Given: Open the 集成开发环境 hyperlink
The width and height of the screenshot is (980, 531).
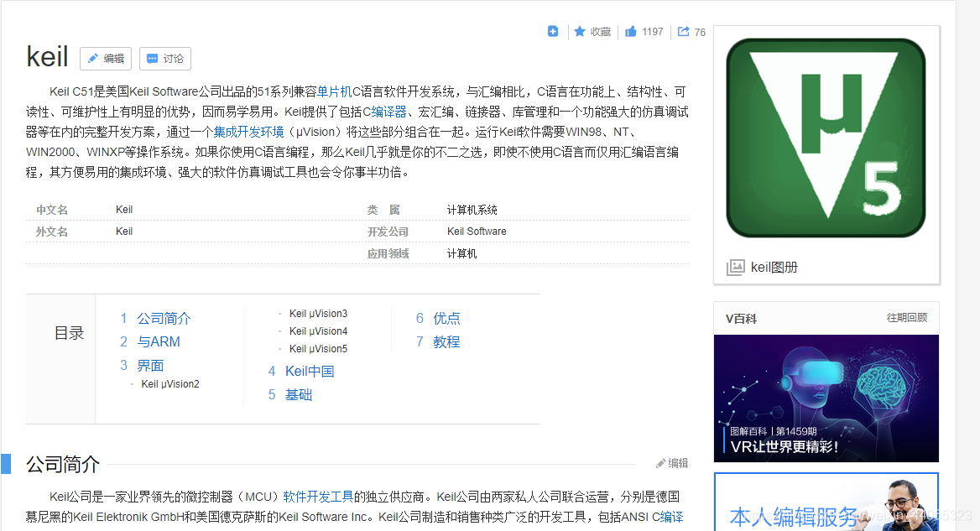Looking at the screenshot, I should point(248,132).
